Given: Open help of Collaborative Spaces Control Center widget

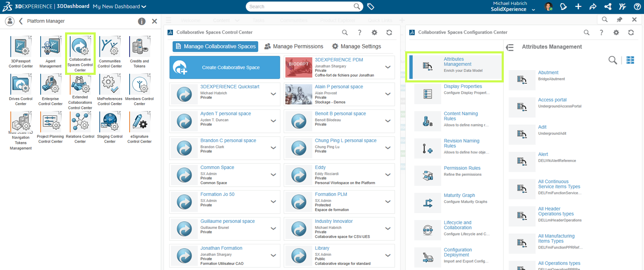Looking at the screenshot, I should tap(359, 32).
